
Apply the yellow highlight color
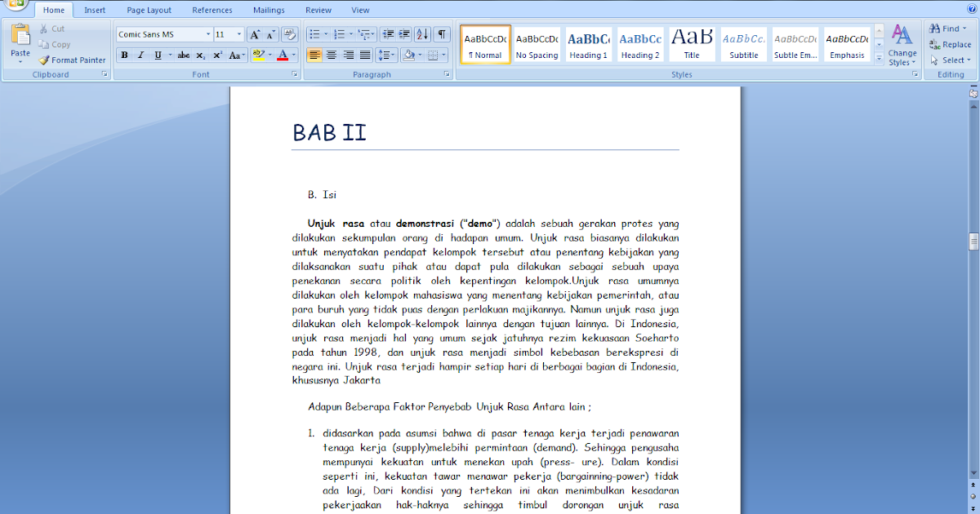(258, 55)
